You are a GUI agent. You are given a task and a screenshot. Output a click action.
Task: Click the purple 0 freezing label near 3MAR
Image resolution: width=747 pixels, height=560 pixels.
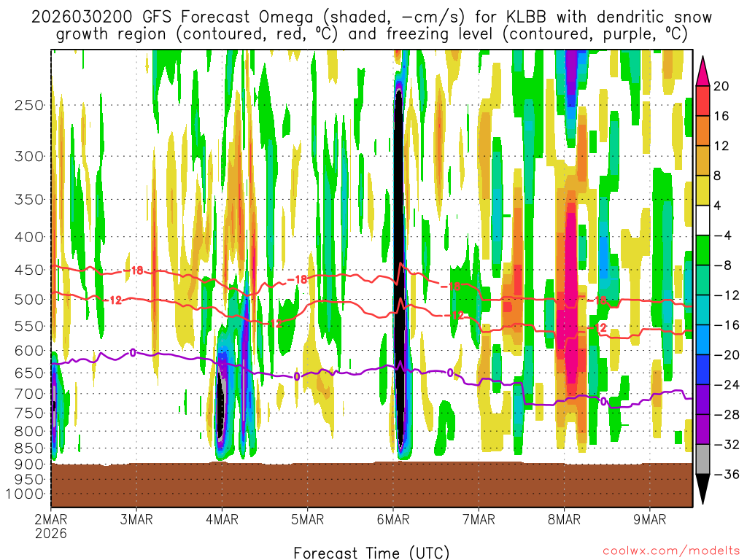pyautogui.click(x=133, y=353)
